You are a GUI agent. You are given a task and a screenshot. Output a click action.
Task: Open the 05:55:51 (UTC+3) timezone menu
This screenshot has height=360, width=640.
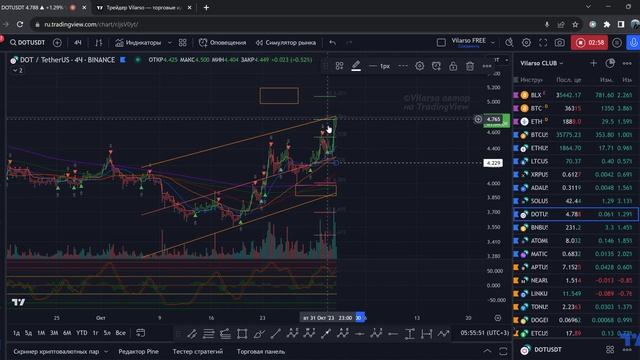485,333
